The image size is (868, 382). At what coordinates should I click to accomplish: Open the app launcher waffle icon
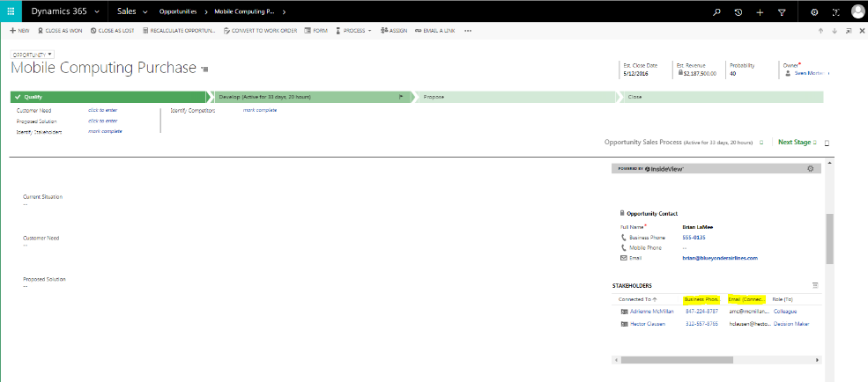pyautogui.click(x=11, y=11)
